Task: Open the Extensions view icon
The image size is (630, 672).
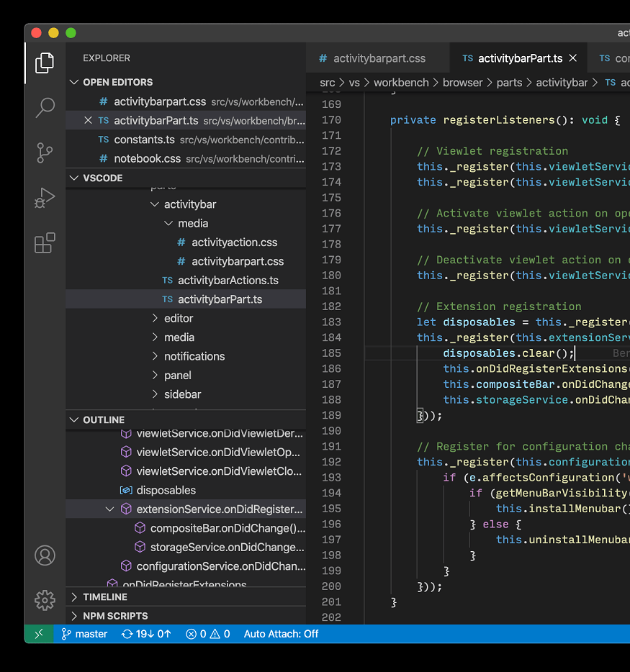Action: point(45,243)
